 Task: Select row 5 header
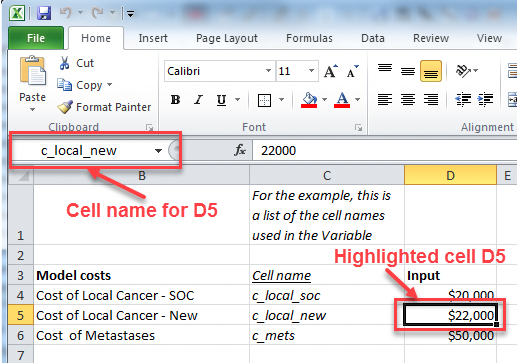pyautogui.click(x=21, y=315)
